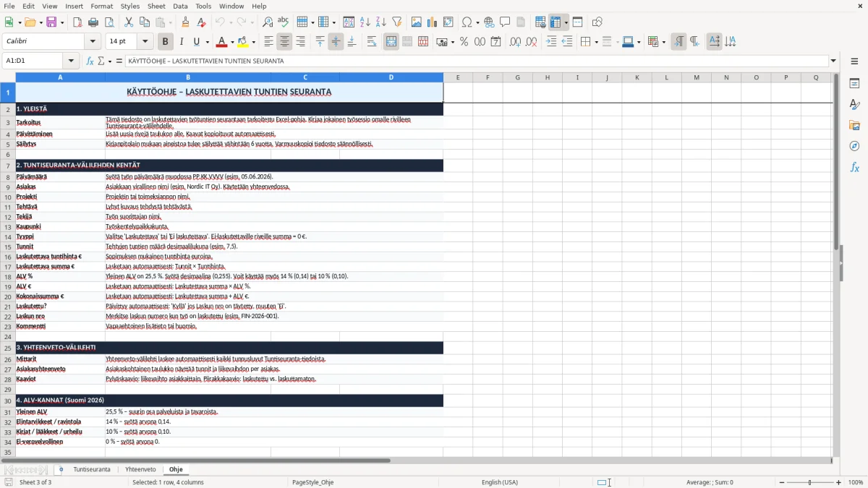This screenshot has width=868, height=488.
Task: Click Sort Descending icon
Action: click(381, 22)
